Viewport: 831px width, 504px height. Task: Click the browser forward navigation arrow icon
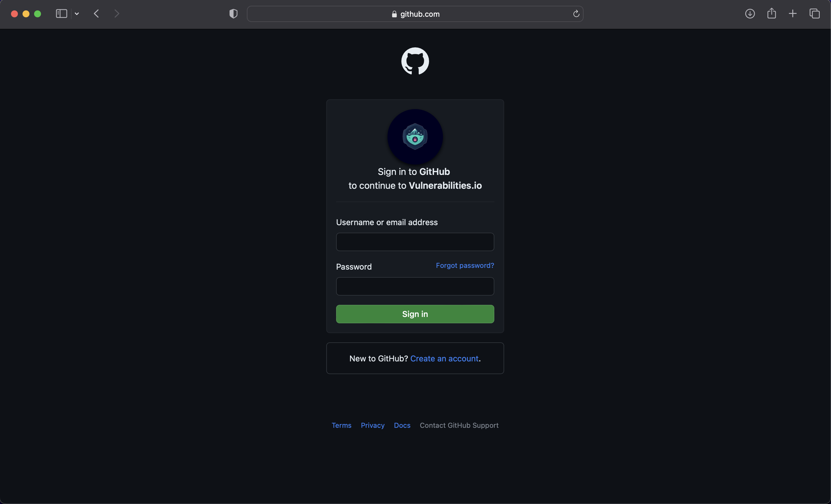pos(116,13)
